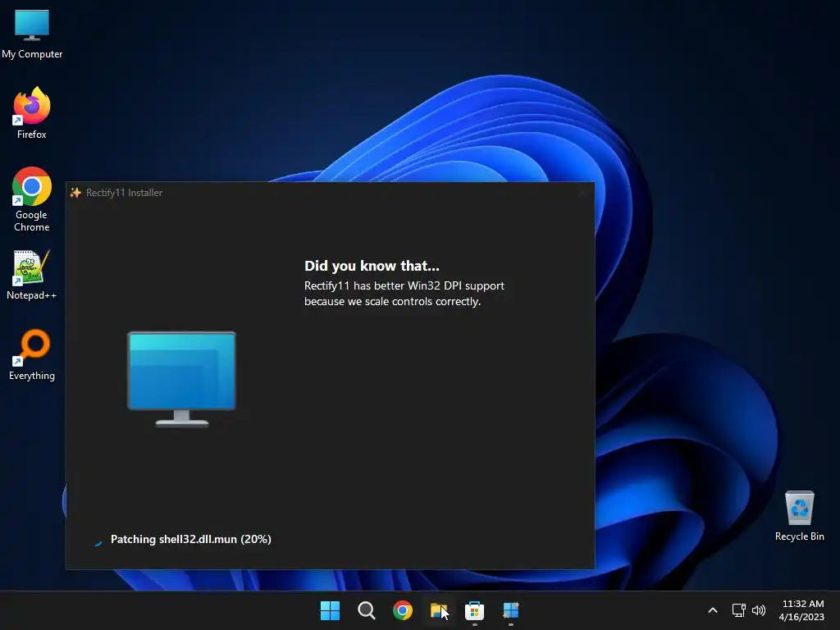Click the Rectify11 Installer title text
This screenshot has height=630, width=840.
tap(125, 192)
